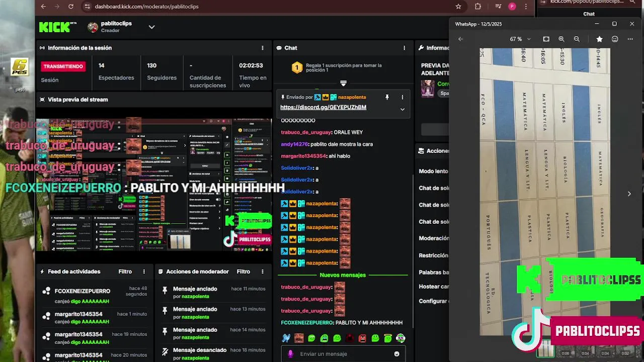Collapse the pinned message chevron
Image resolution: width=644 pixels, height=362 pixels.
click(402, 109)
